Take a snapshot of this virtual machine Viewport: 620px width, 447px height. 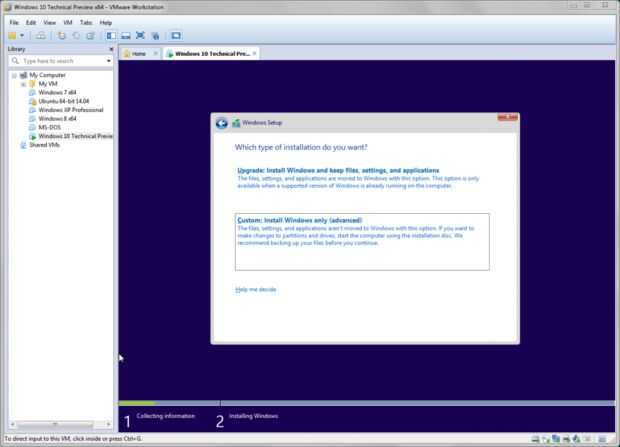[x=62, y=36]
